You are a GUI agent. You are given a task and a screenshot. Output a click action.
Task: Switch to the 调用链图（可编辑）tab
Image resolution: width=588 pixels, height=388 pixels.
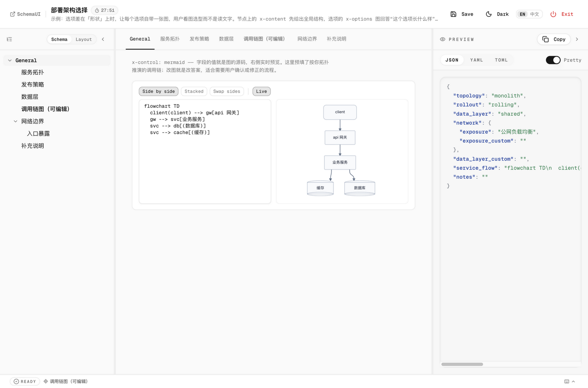pos(265,39)
